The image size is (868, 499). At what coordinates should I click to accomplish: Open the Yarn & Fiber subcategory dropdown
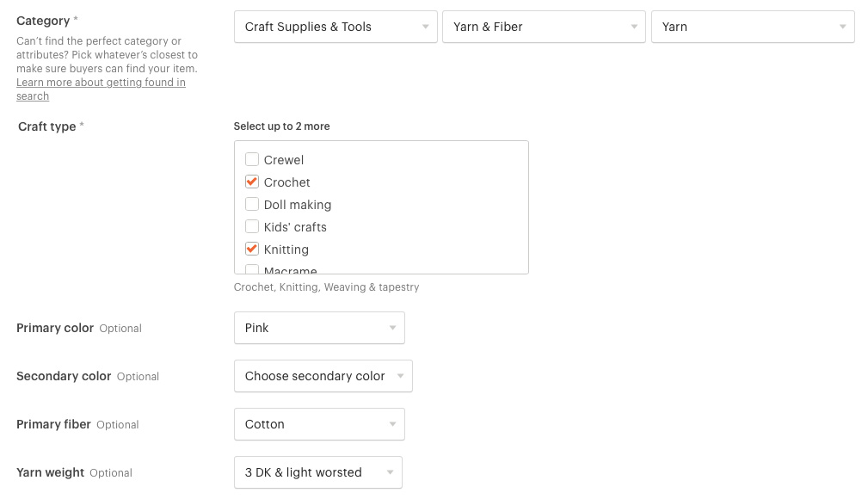(544, 27)
